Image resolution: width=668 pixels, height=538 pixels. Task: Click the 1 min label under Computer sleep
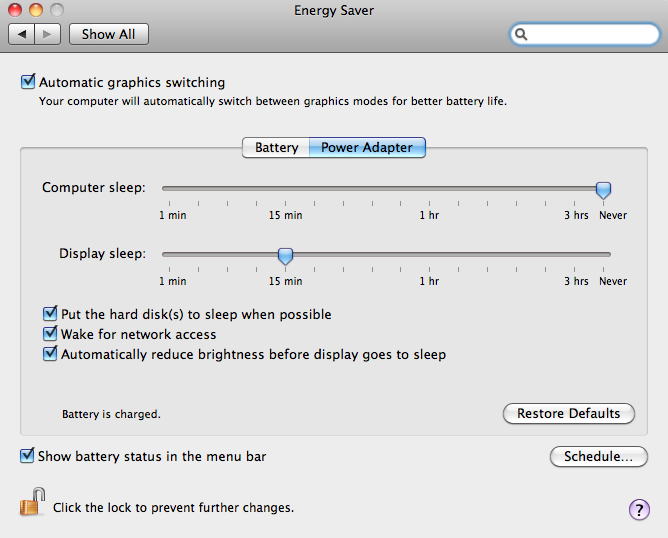click(x=173, y=215)
